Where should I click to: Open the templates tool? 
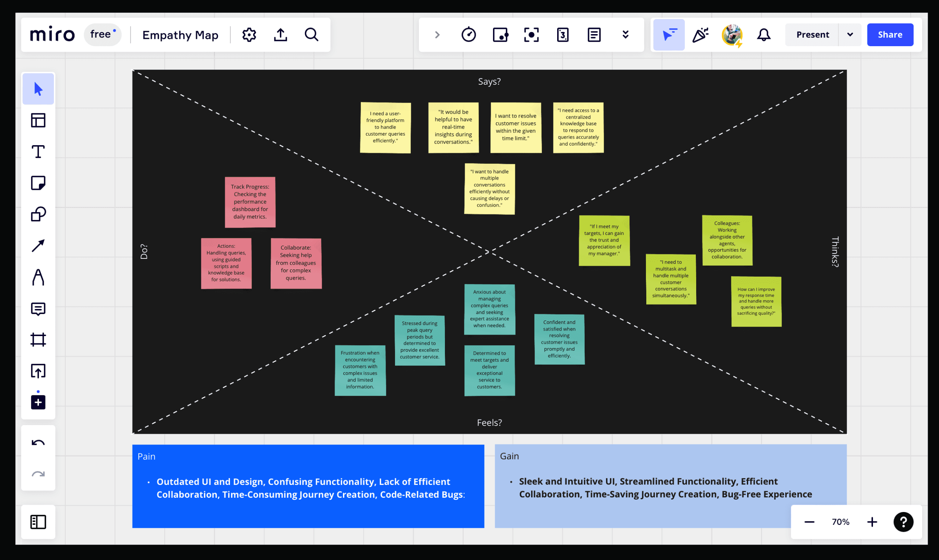point(38,120)
